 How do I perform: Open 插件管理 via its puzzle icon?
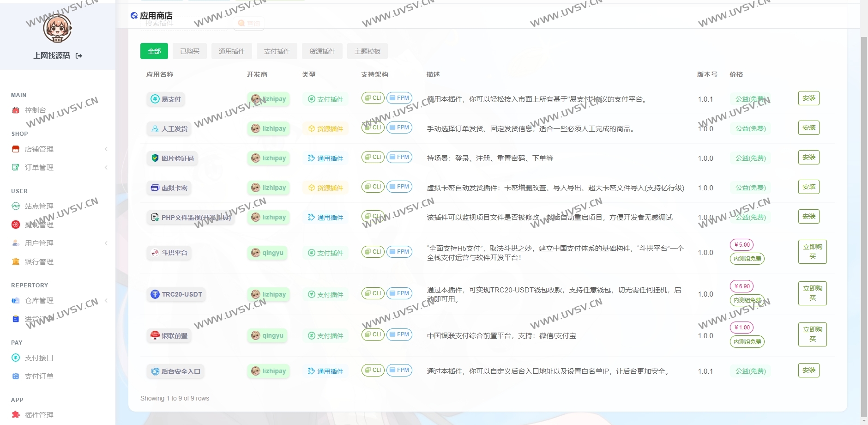16,414
